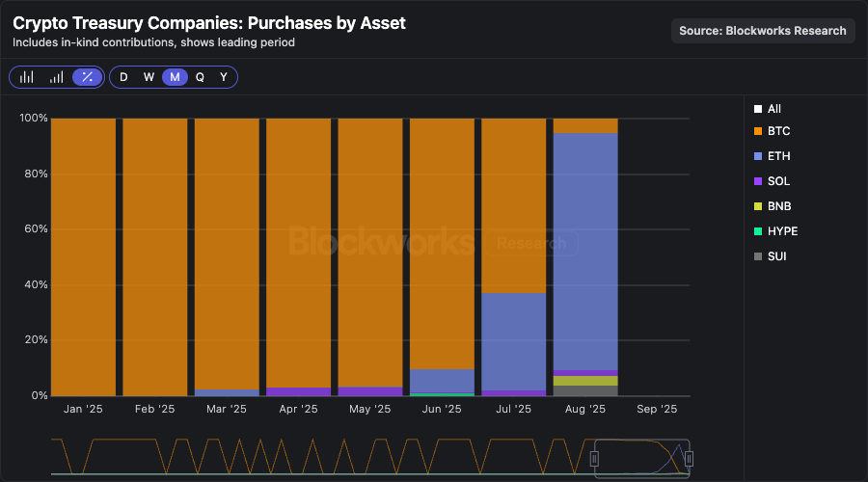Toggle the All legend entry
The width and height of the screenshot is (868, 482).
pos(768,109)
